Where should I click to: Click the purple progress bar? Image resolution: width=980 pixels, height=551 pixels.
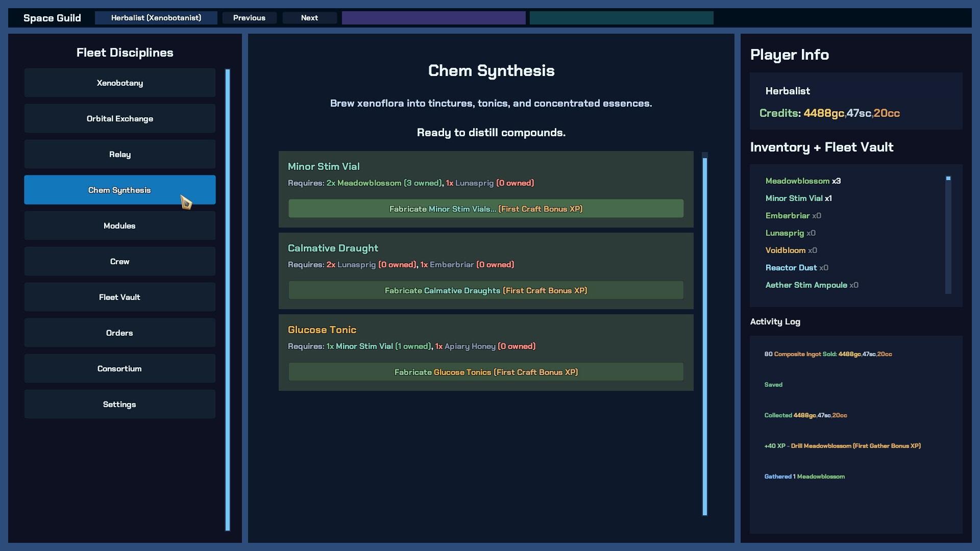(433, 18)
